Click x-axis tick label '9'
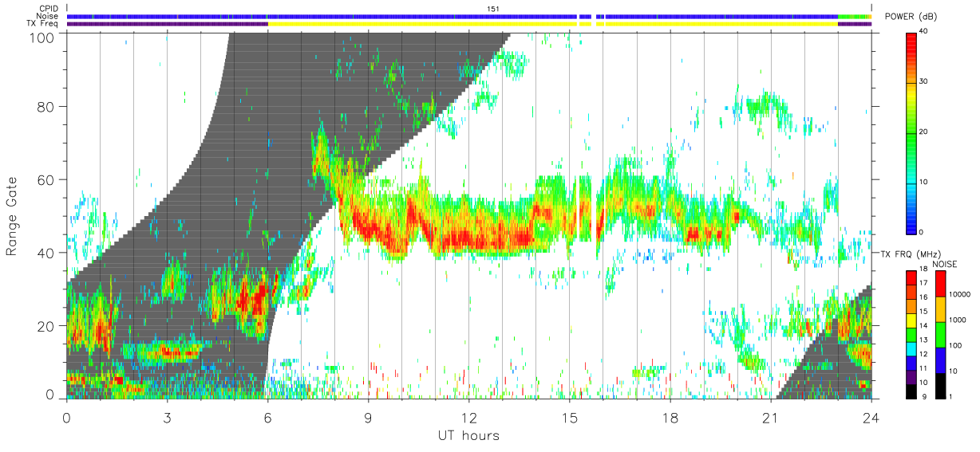 368,417
